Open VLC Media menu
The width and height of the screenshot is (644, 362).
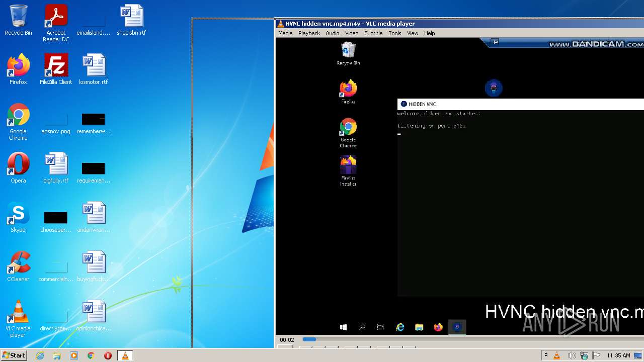[285, 33]
